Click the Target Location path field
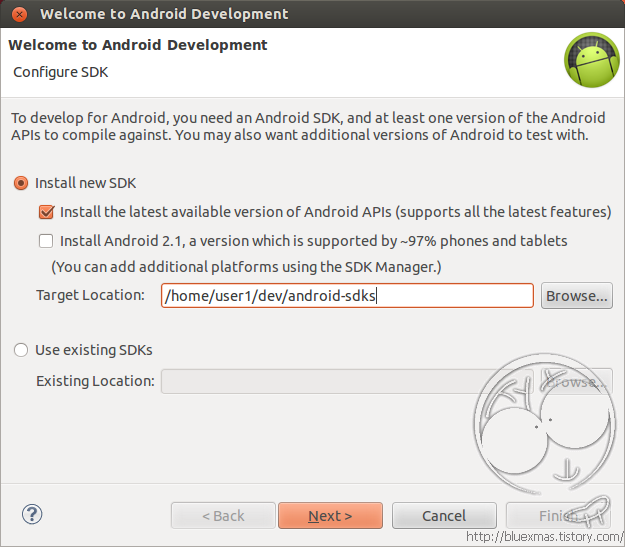This screenshot has height=547, width=625. click(x=347, y=296)
